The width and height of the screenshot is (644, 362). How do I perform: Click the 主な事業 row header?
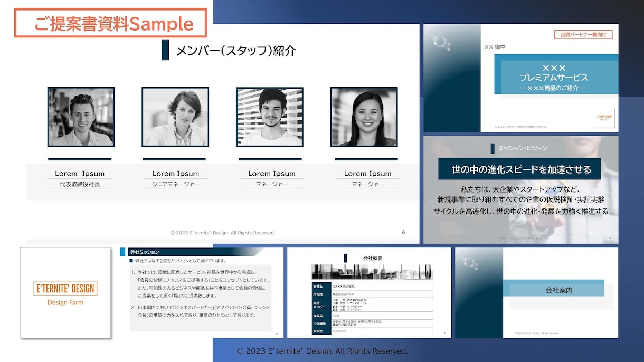pos(321,323)
